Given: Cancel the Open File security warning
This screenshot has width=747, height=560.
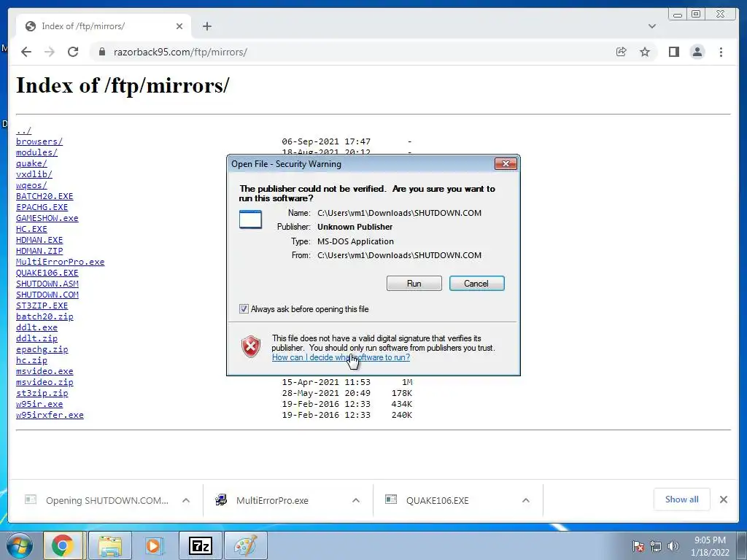Looking at the screenshot, I should tap(476, 284).
